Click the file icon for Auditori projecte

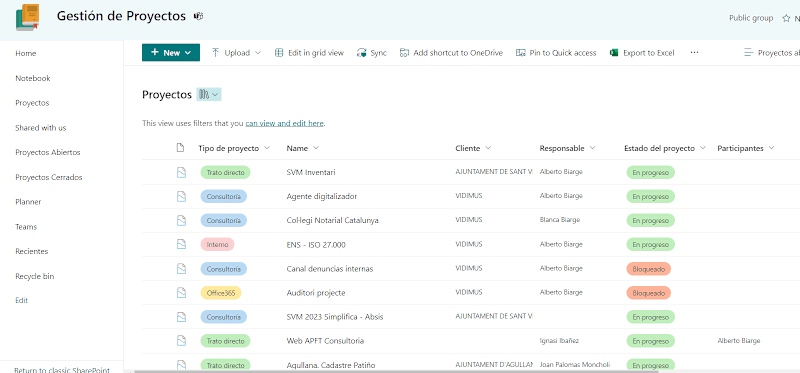181,293
